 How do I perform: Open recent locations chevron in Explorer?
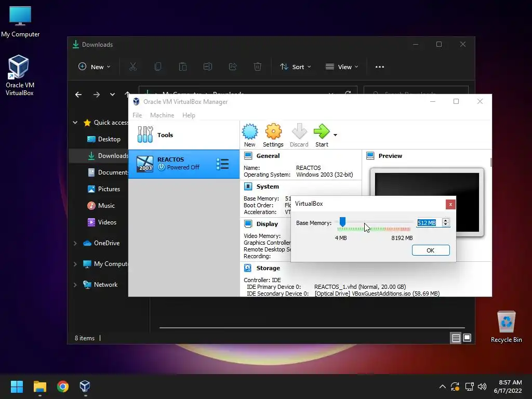click(x=112, y=95)
